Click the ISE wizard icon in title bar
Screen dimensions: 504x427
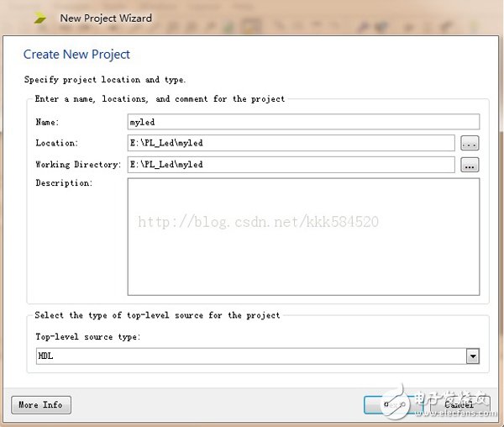[39, 17]
